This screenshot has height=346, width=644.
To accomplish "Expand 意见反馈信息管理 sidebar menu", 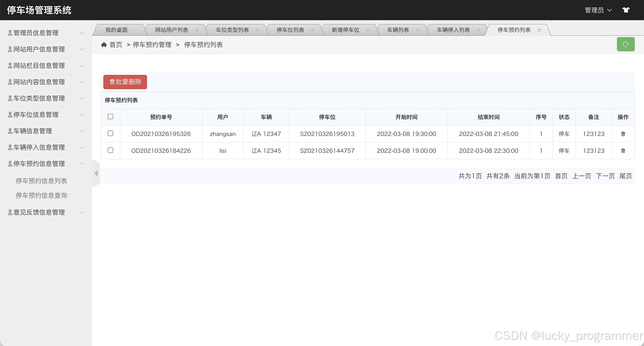I will pos(46,212).
